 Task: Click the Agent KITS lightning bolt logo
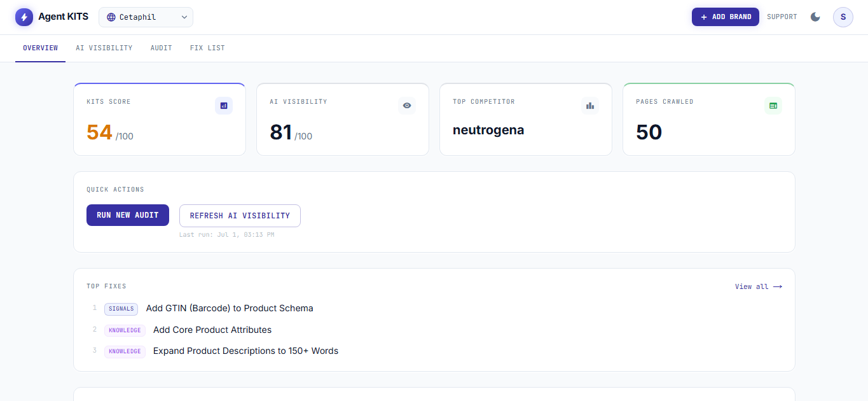[24, 17]
